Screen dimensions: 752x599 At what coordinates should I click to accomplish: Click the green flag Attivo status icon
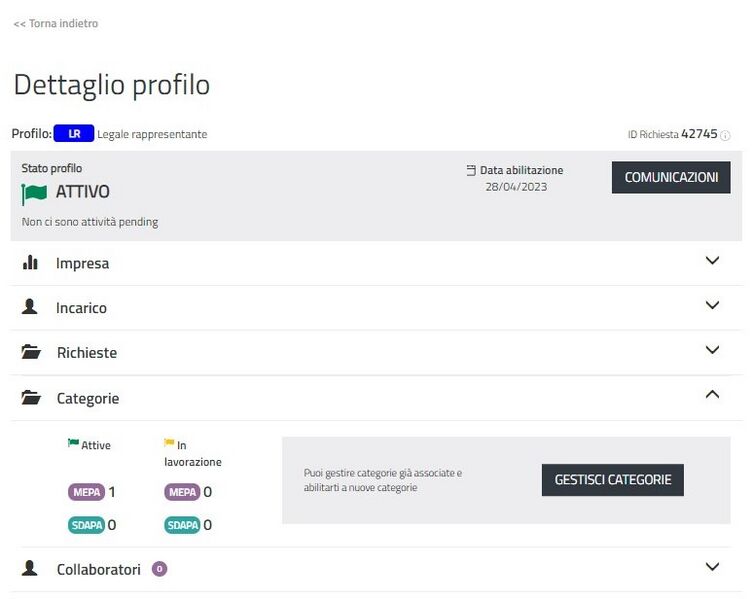click(34, 193)
